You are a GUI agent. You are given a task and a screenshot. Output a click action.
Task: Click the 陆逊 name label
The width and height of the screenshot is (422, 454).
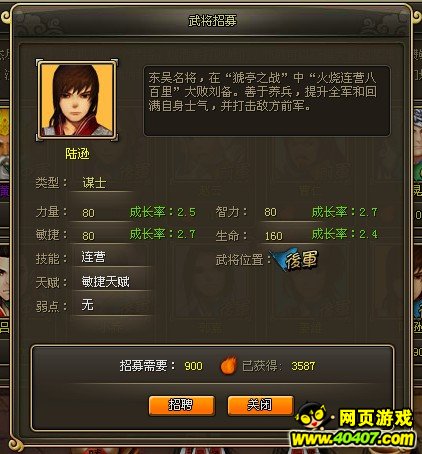click(77, 154)
